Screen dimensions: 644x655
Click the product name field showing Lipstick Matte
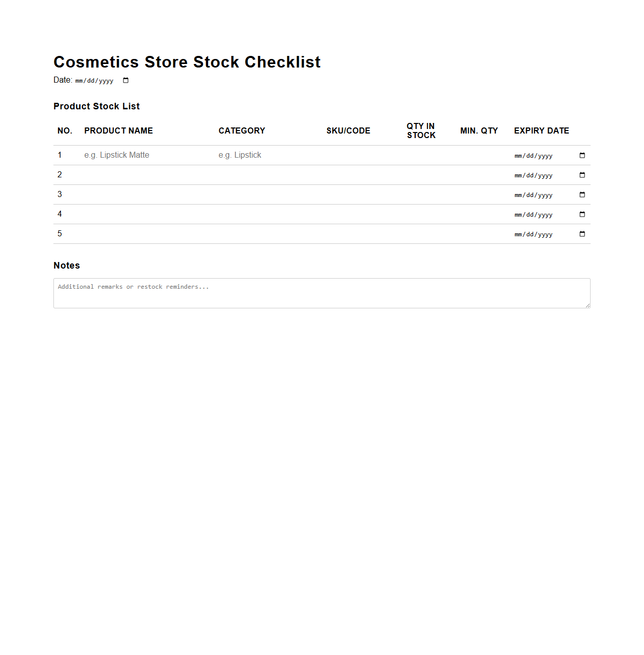pyautogui.click(x=141, y=155)
